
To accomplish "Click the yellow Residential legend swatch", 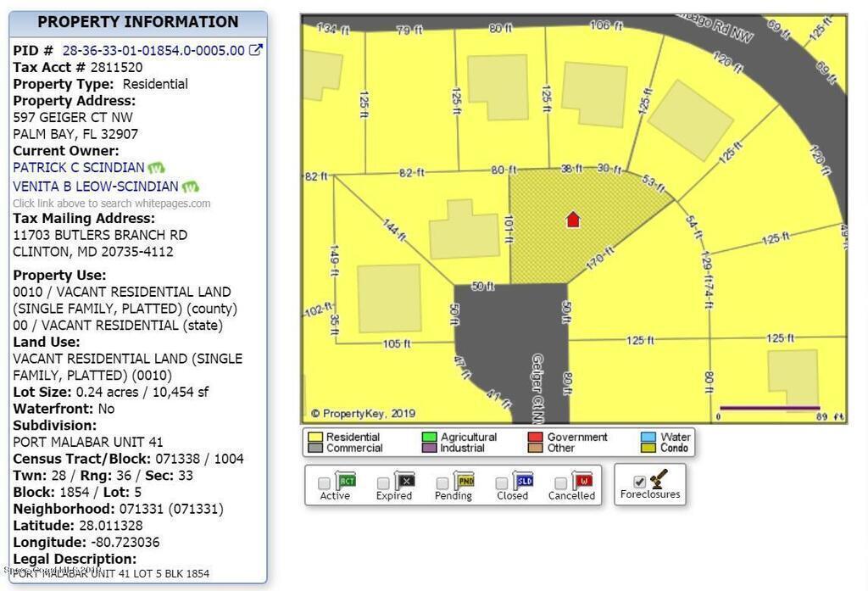I will (x=314, y=438).
